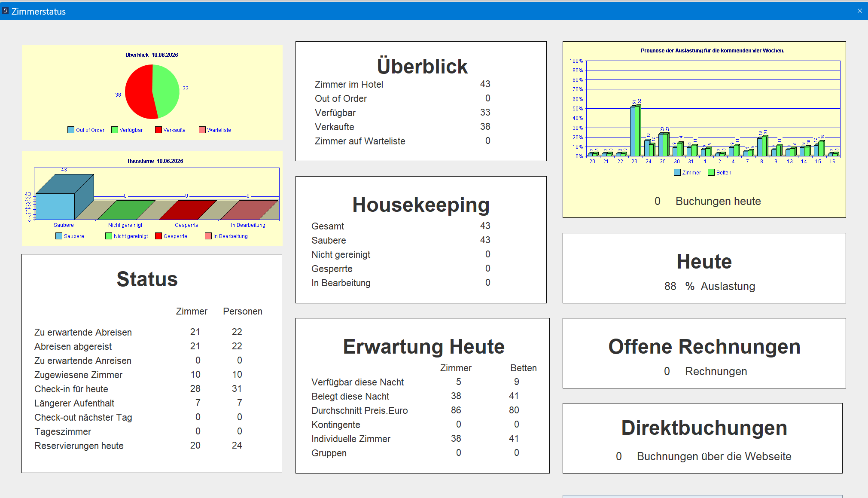Click the Verfügbar legend swatch in pie chart
The image size is (868, 498).
[115, 130]
